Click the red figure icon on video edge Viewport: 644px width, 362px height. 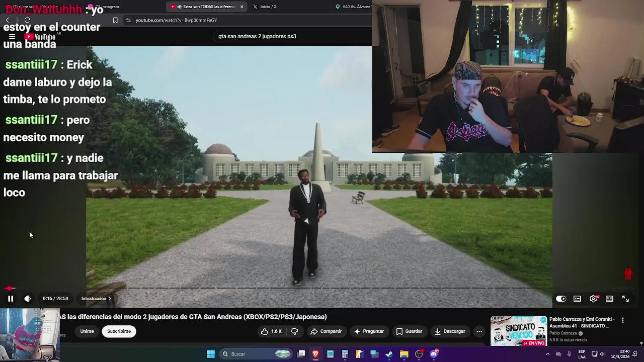pos(628,274)
